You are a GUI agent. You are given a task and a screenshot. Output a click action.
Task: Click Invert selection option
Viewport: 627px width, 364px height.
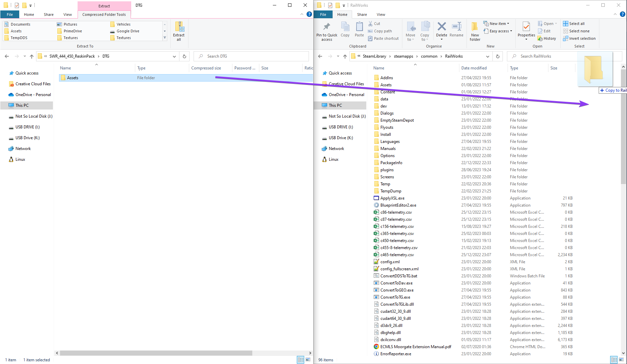(579, 38)
